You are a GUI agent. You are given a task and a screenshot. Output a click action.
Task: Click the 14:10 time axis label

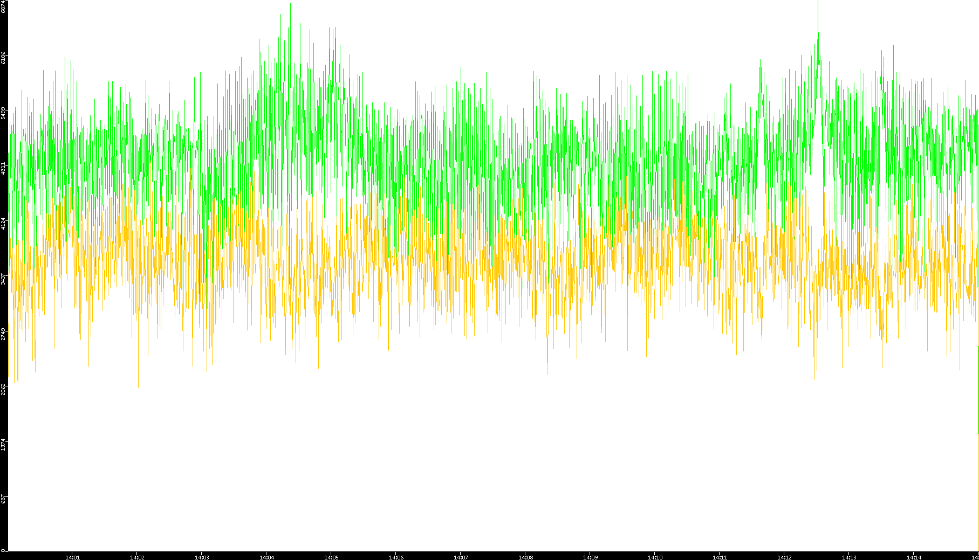click(x=655, y=557)
